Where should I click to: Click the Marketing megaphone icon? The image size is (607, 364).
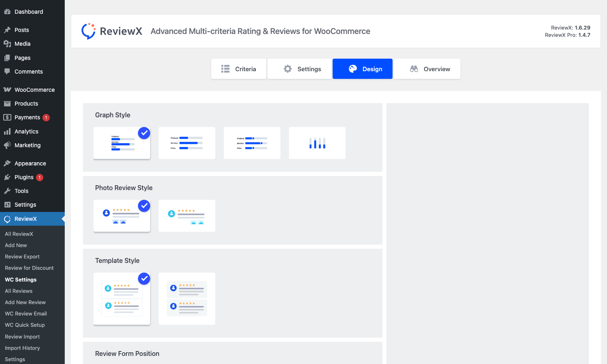[x=7, y=145]
